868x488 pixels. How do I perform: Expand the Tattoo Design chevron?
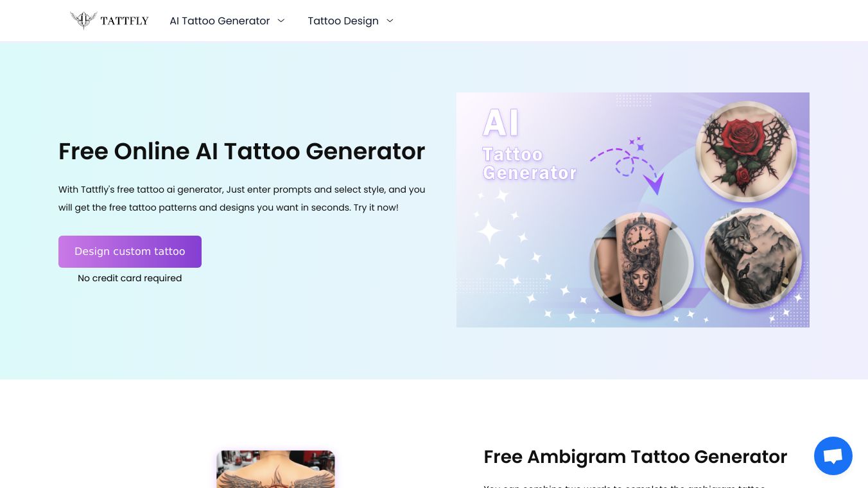(x=390, y=21)
